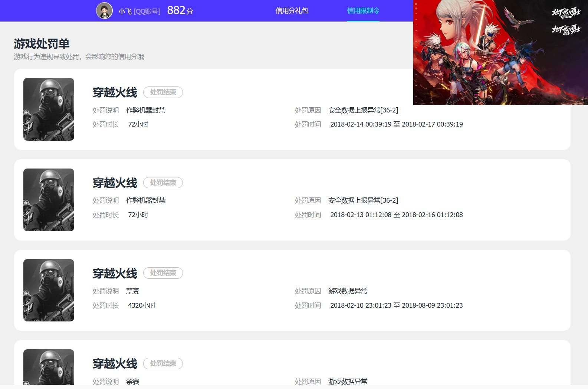Image resolution: width=588 pixels, height=389 pixels.
Task: Click the 处罚结束 badge for 4320小时 penalty
Action: tap(163, 273)
